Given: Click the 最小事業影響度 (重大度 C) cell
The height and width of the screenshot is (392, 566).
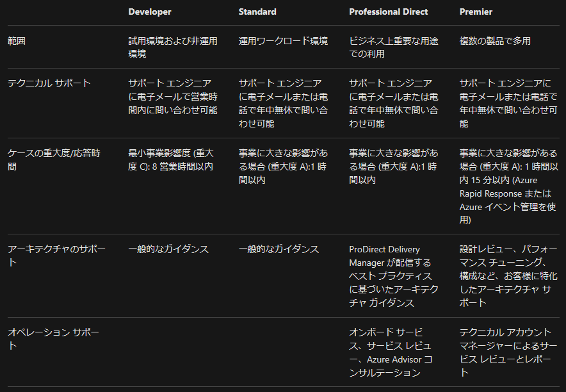Looking at the screenshot, I should click(x=171, y=159).
